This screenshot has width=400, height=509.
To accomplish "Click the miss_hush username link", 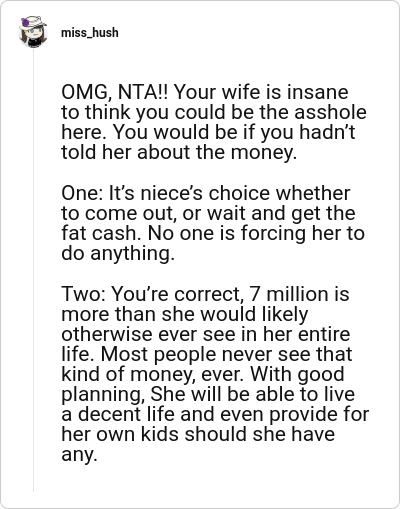I will [90, 33].
